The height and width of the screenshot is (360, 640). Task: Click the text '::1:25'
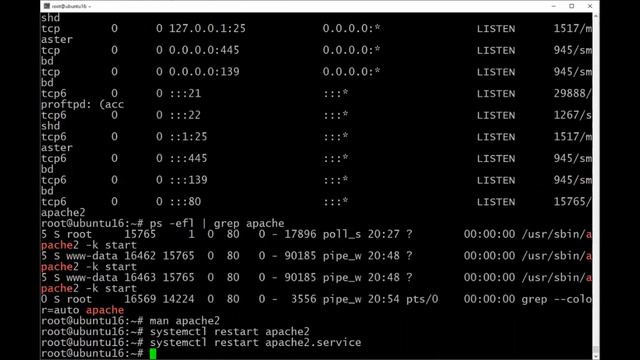pyautogui.click(x=188, y=137)
